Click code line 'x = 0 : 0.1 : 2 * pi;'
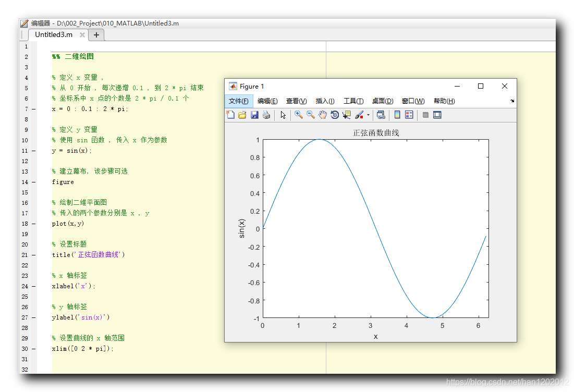 click(x=90, y=109)
